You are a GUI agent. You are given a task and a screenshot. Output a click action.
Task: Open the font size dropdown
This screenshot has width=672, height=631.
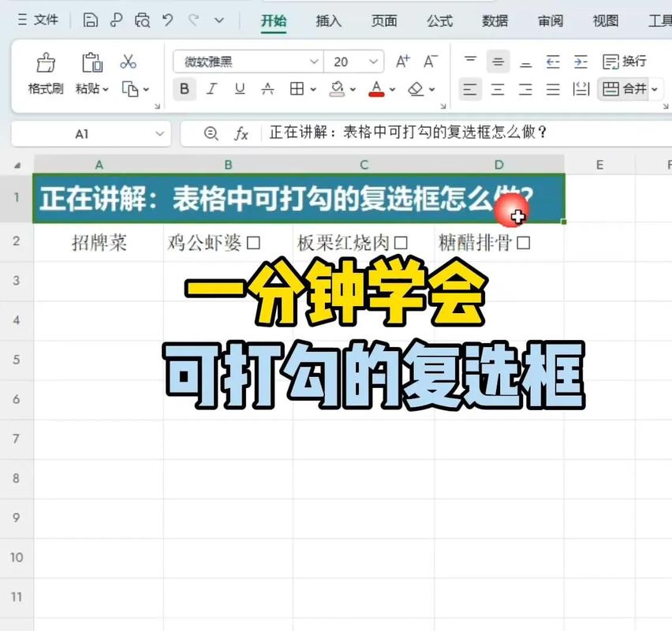tap(374, 61)
